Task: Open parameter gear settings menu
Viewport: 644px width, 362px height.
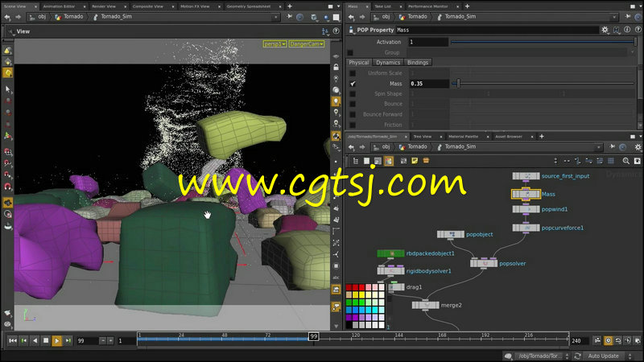Action: tap(605, 30)
